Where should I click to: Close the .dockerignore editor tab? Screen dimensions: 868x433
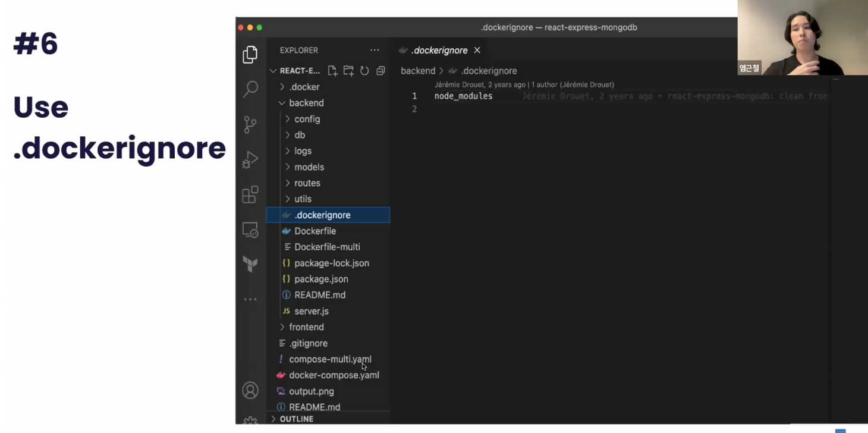tap(477, 51)
